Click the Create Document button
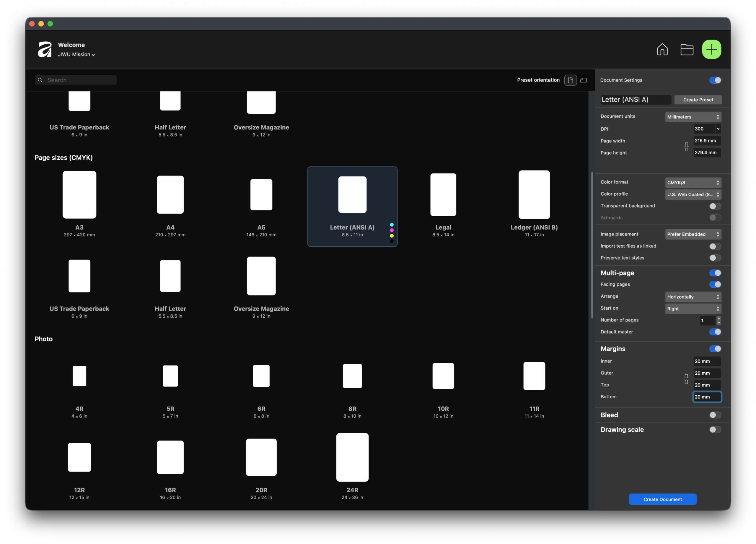Screen dimensions: 756x544 (x=662, y=499)
